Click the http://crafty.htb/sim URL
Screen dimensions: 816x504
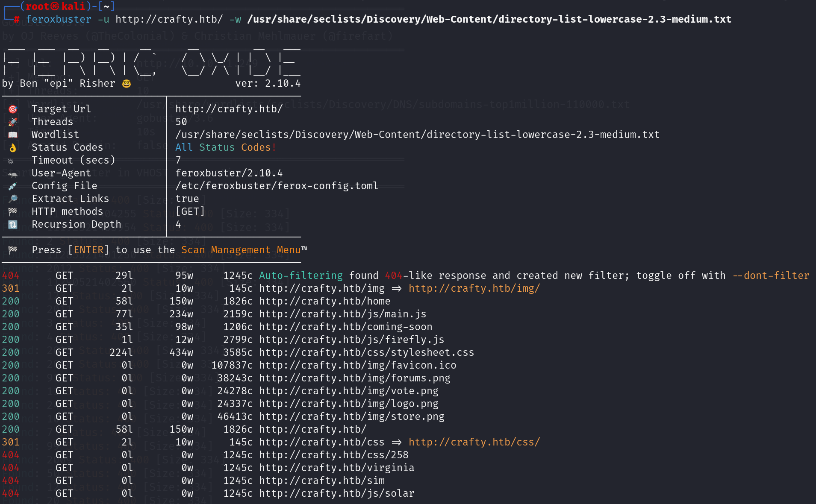click(x=322, y=481)
